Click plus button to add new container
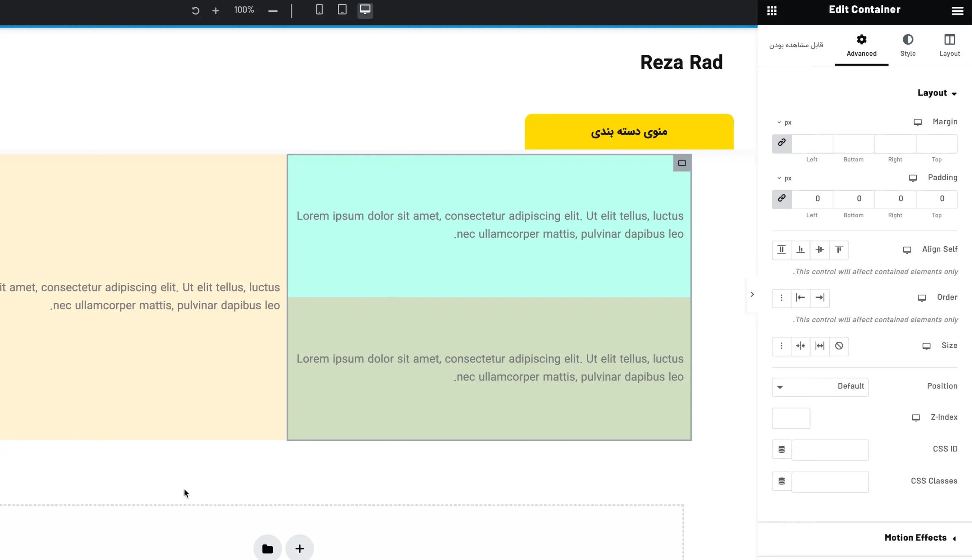The width and height of the screenshot is (972, 560). [x=300, y=549]
